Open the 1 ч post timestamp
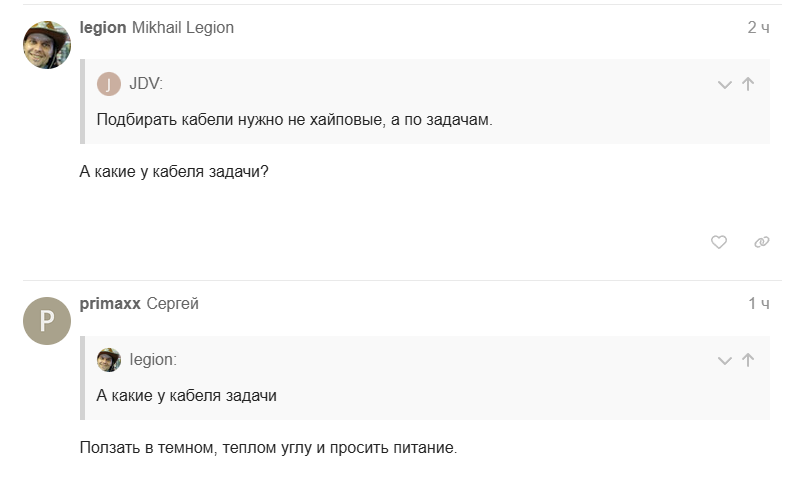Screen dimensions: 803x493 [758, 304]
